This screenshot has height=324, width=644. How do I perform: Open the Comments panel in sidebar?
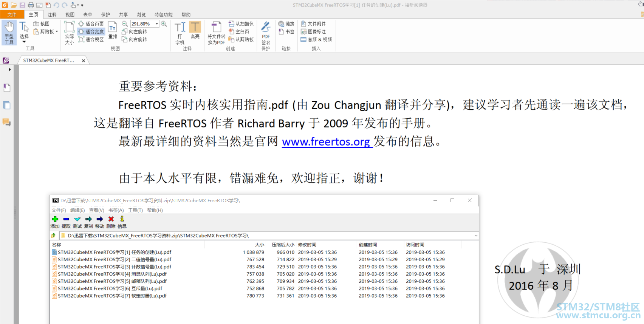[7, 122]
